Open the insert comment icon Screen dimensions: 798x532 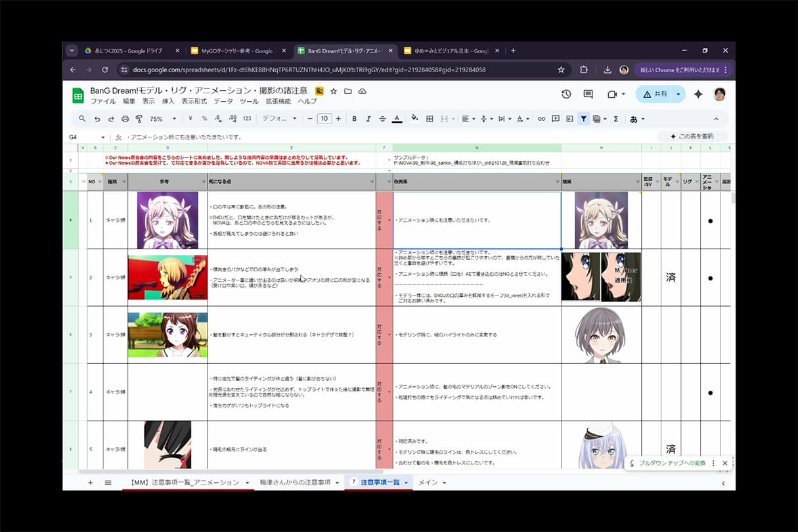pos(556,119)
